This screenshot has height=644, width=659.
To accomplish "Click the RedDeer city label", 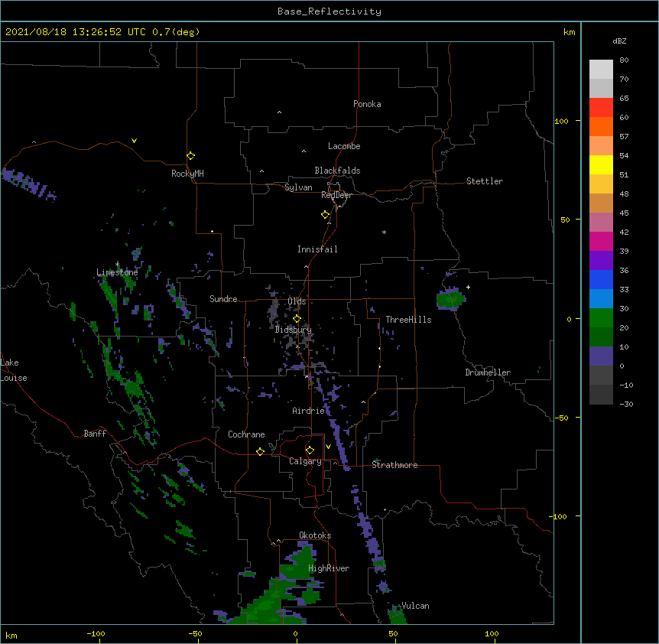I will (336, 195).
